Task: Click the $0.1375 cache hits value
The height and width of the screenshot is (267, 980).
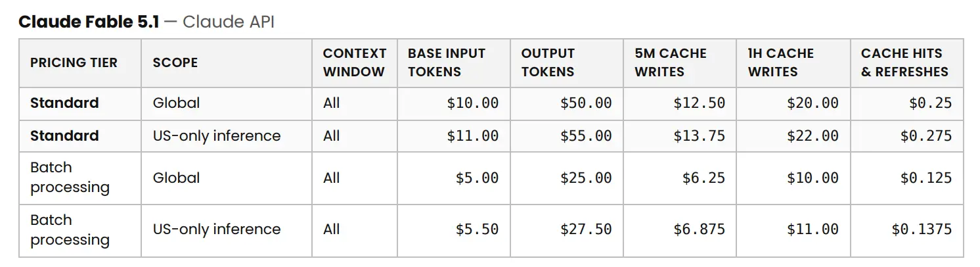Action: click(x=922, y=230)
